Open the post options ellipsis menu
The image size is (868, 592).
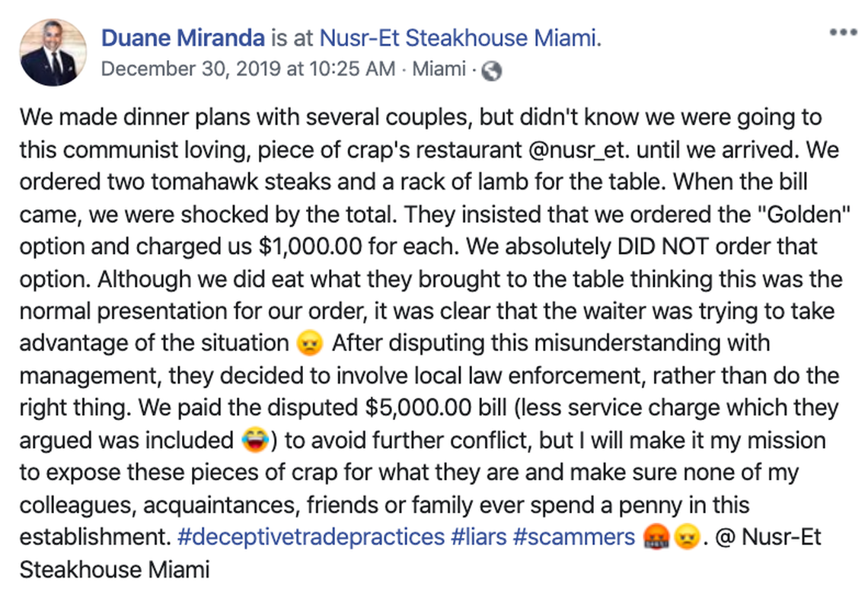point(843,32)
